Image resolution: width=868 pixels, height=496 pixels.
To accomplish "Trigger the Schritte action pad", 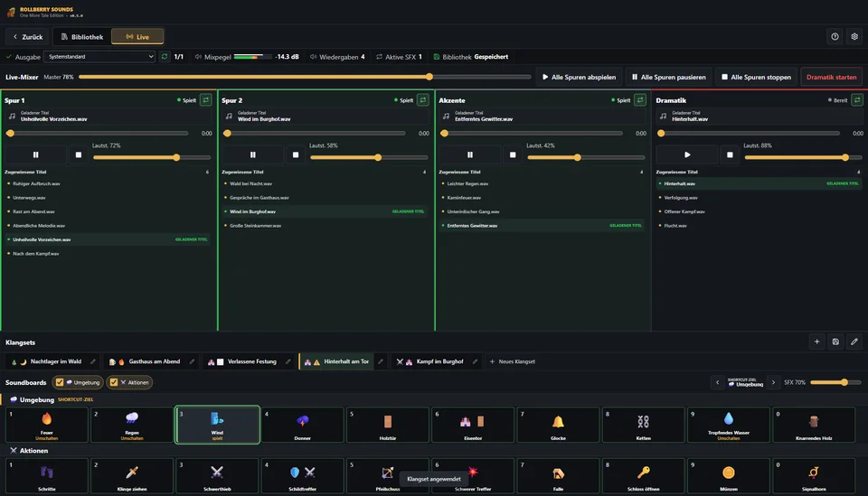I will coord(47,475).
